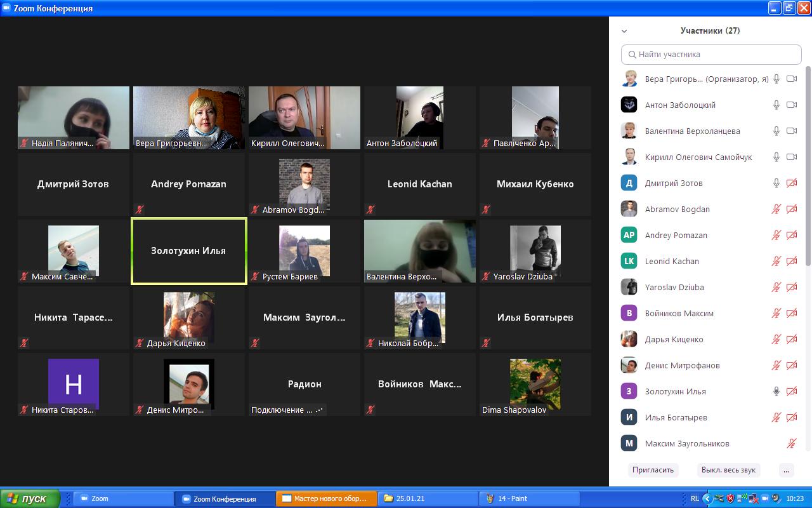The width and height of the screenshot is (812, 508).
Task: Open the more options '...' menu
Action: (786, 470)
